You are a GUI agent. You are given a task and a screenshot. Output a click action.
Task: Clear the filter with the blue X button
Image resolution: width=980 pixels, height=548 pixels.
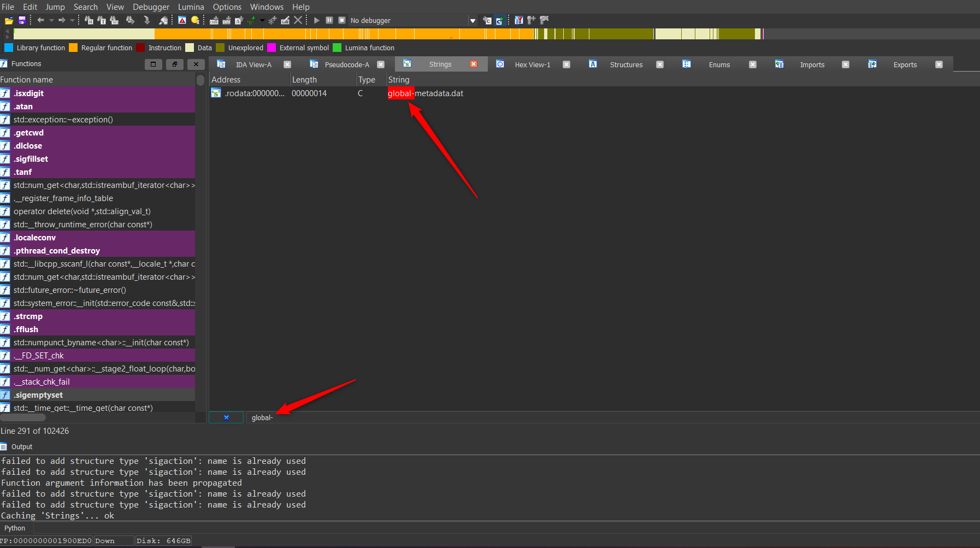point(226,417)
